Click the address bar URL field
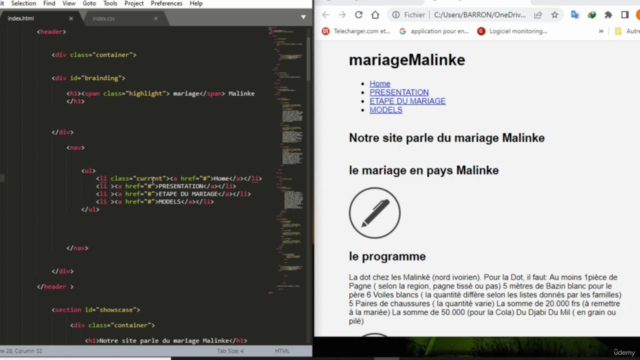 point(480,15)
